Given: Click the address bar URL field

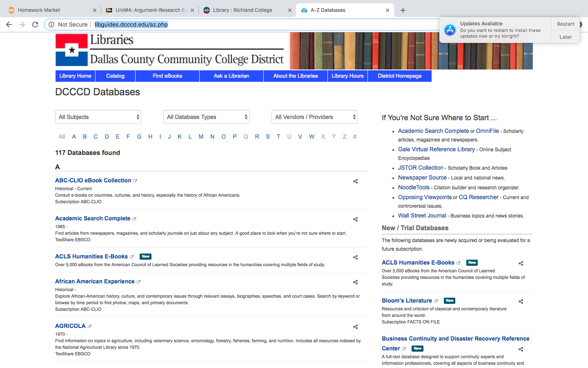Looking at the screenshot, I should pos(261,25).
